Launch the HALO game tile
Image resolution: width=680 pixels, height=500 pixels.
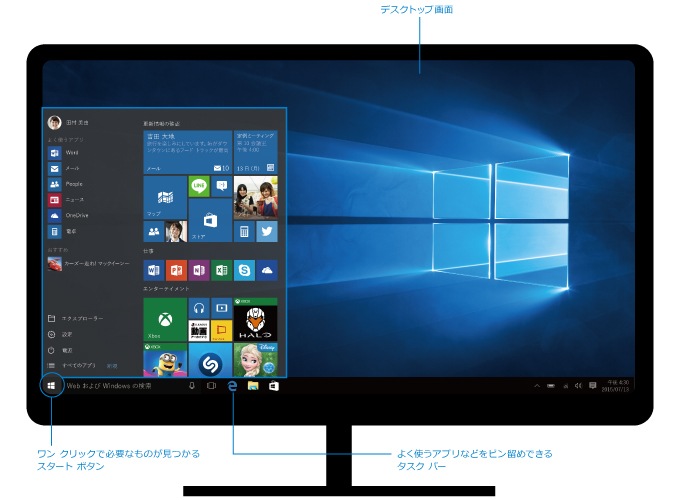pyautogui.click(x=255, y=320)
